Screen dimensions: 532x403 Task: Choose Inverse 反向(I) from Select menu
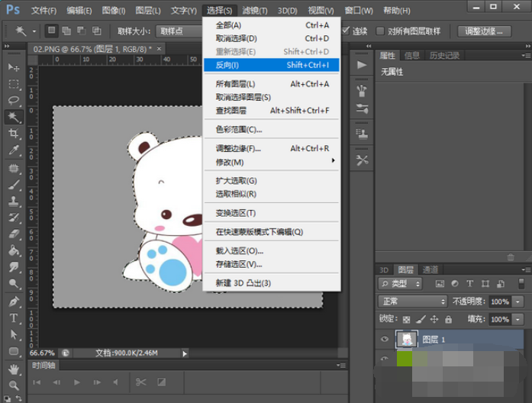tap(272, 65)
